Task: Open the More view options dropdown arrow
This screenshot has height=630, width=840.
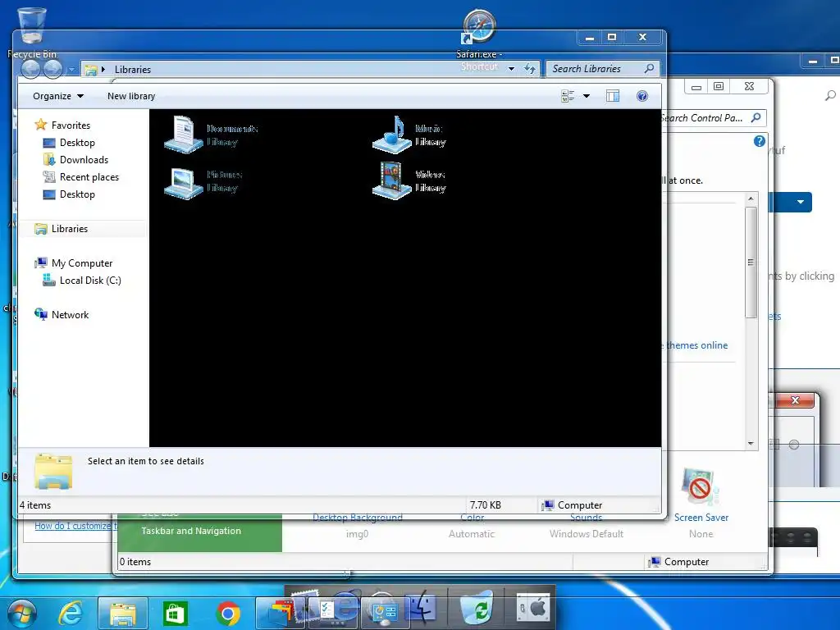Action: coord(587,96)
